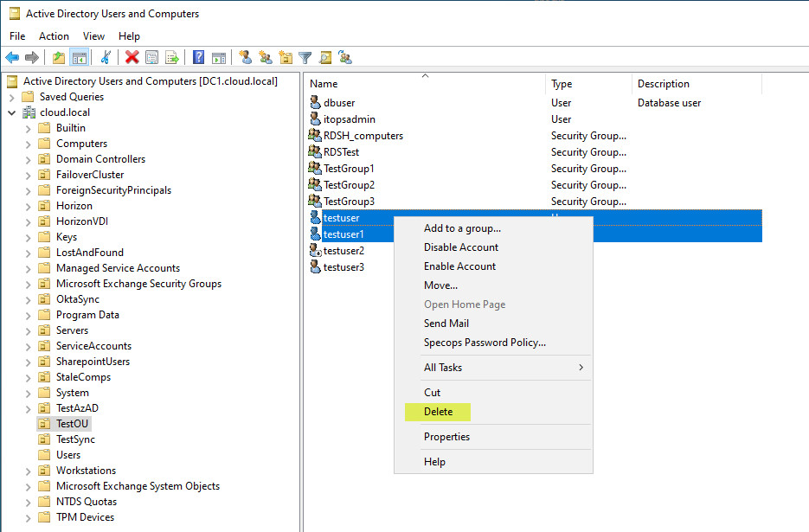The height and width of the screenshot is (532, 809).
Task: Sort by the Name column header
Action: click(425, 84)
